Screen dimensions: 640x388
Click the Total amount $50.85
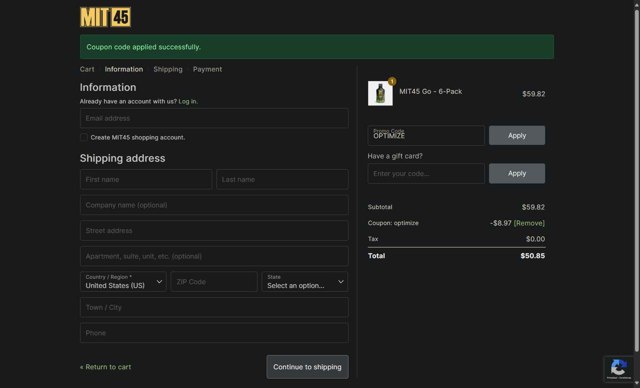click(533, 256)
